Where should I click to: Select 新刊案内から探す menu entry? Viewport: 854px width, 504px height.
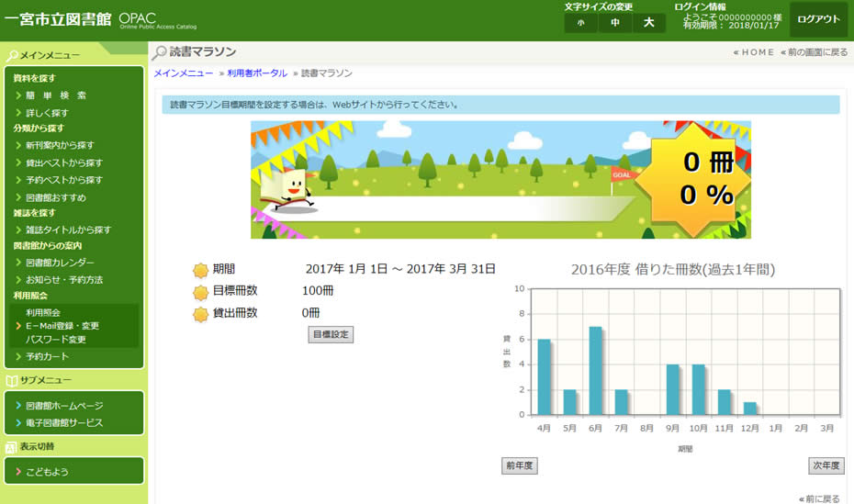click(60, 145)
